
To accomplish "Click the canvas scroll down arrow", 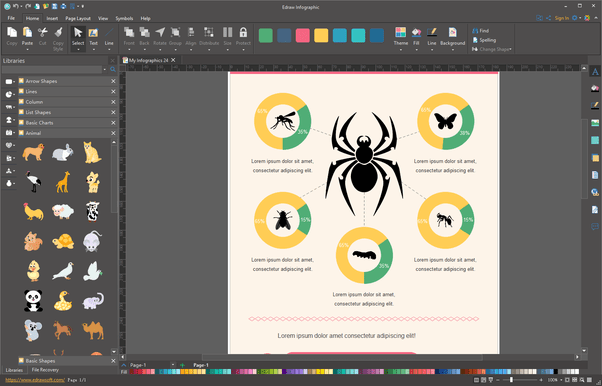I will (584, 350).
